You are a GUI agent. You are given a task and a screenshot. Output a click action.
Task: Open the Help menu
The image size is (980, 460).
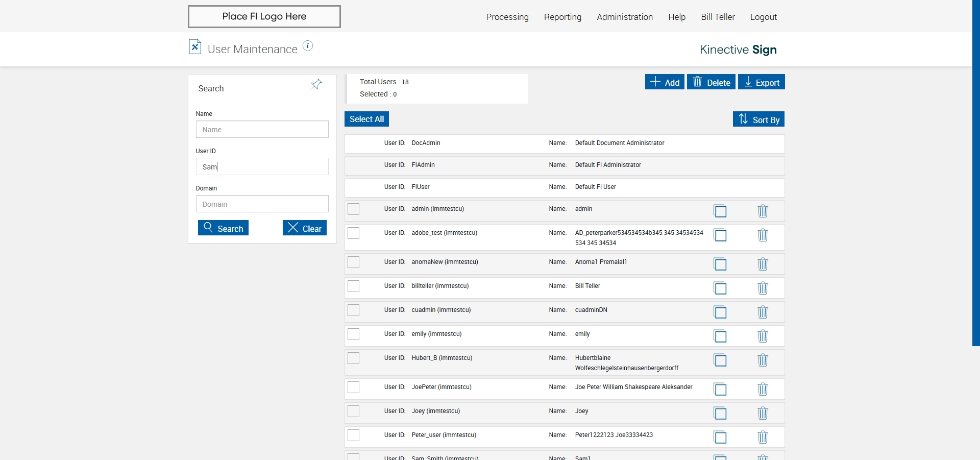pos(677,17)
